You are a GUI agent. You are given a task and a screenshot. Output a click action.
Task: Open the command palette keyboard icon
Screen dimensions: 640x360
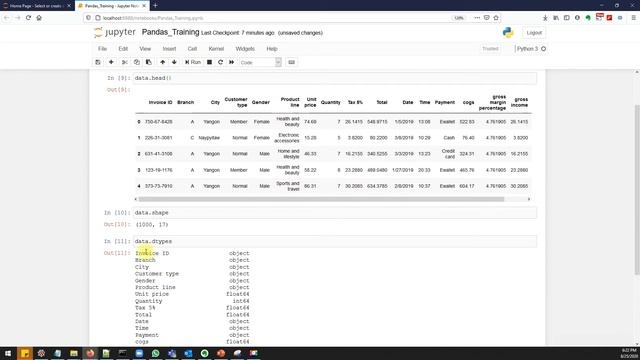tap(291, 62)
